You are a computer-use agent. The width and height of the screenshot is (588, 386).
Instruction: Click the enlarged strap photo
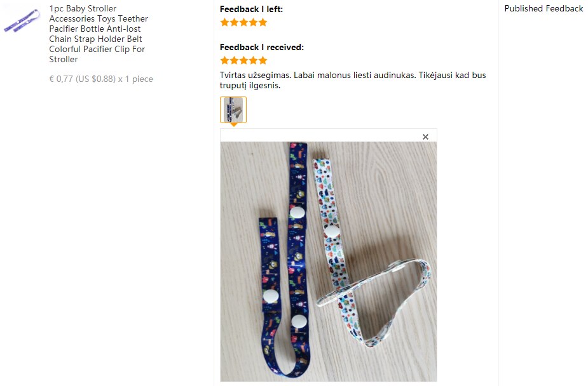click(x=329, y=262)
